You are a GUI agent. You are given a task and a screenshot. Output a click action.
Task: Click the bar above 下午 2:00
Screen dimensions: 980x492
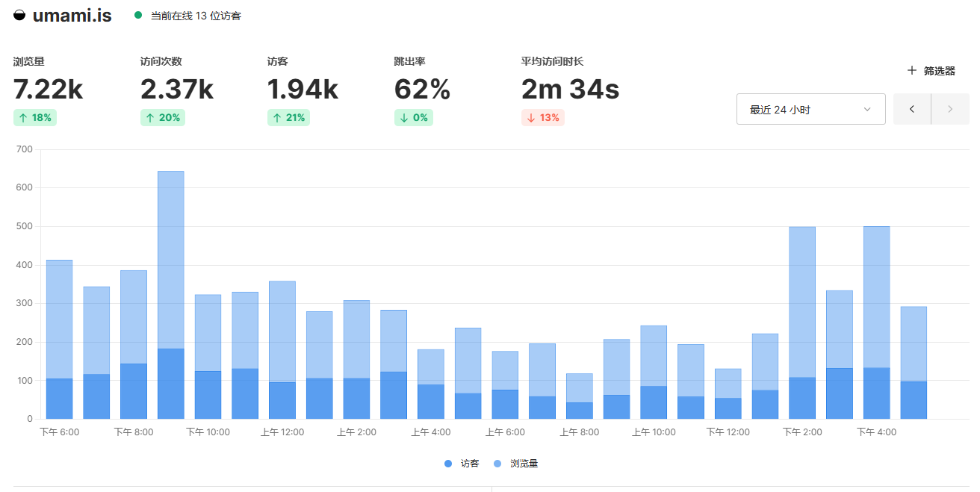click(802, 323)
